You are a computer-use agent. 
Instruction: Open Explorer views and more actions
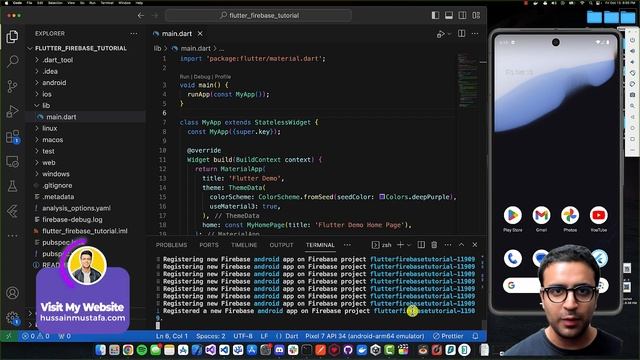click(x=134, y=33)
